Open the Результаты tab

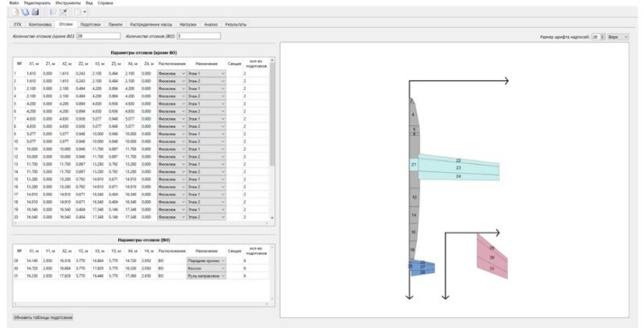(237, 25)
